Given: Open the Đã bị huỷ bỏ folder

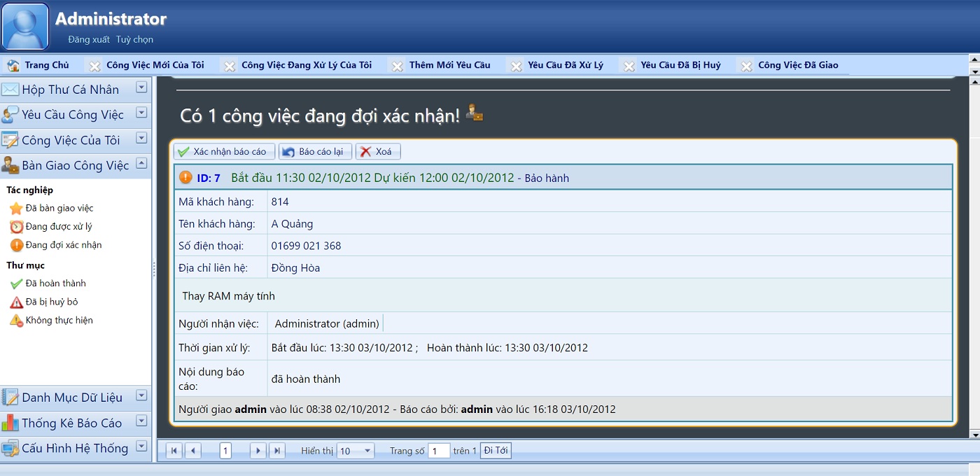Looking at the screenshot, I should click(51, 302).
